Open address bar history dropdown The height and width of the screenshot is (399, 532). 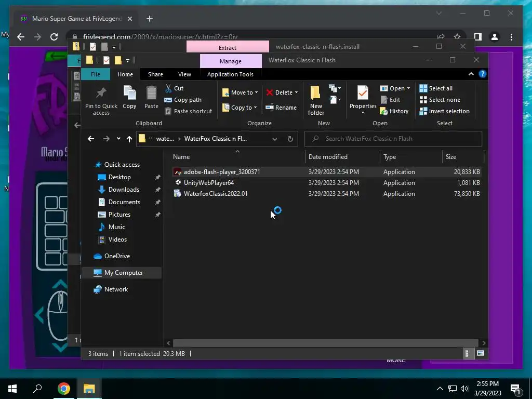click(274, 139)
